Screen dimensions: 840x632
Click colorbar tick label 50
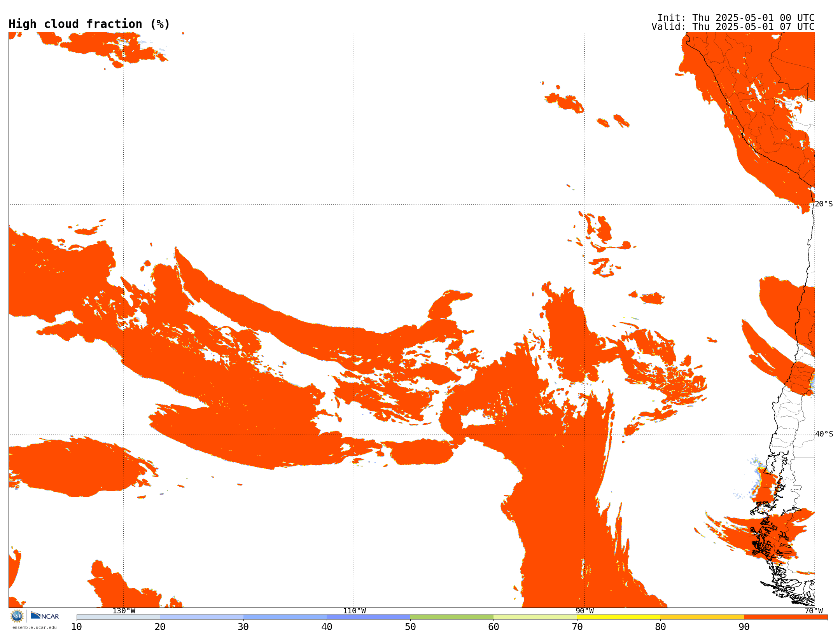tap(410, 627)
